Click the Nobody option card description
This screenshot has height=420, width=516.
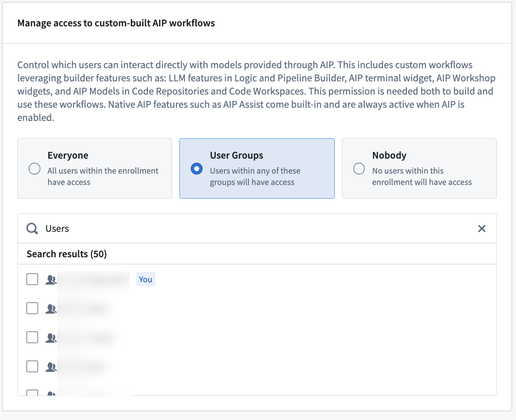tap(422, 176)
